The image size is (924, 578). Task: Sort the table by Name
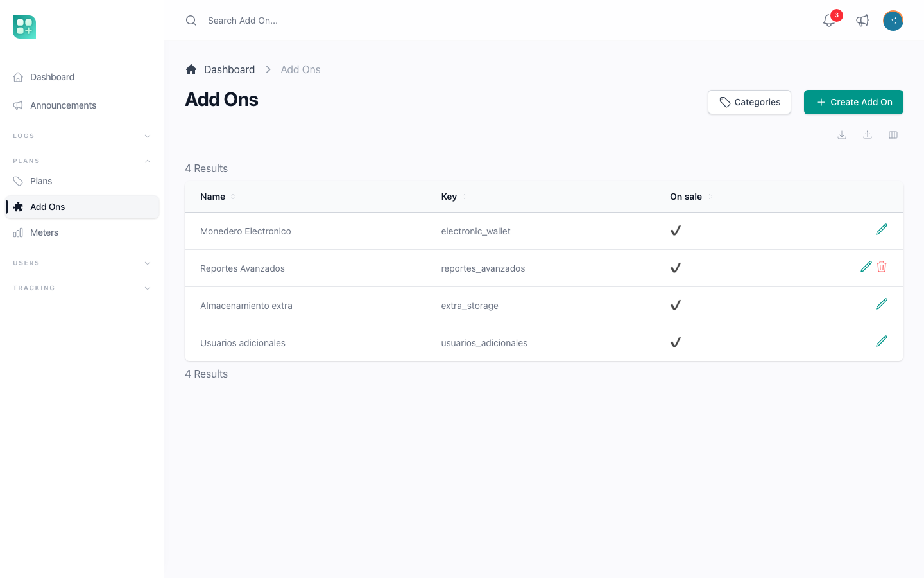(218, 197)
